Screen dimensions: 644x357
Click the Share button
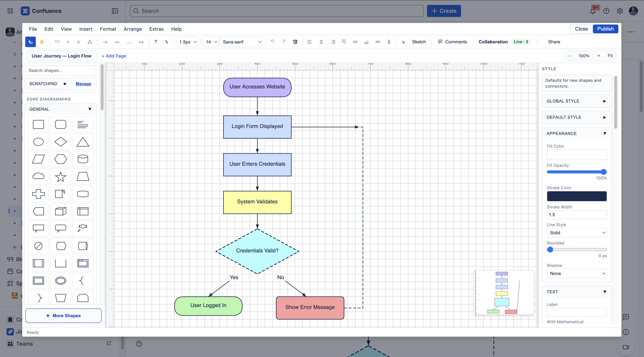(x=554, y=42)
